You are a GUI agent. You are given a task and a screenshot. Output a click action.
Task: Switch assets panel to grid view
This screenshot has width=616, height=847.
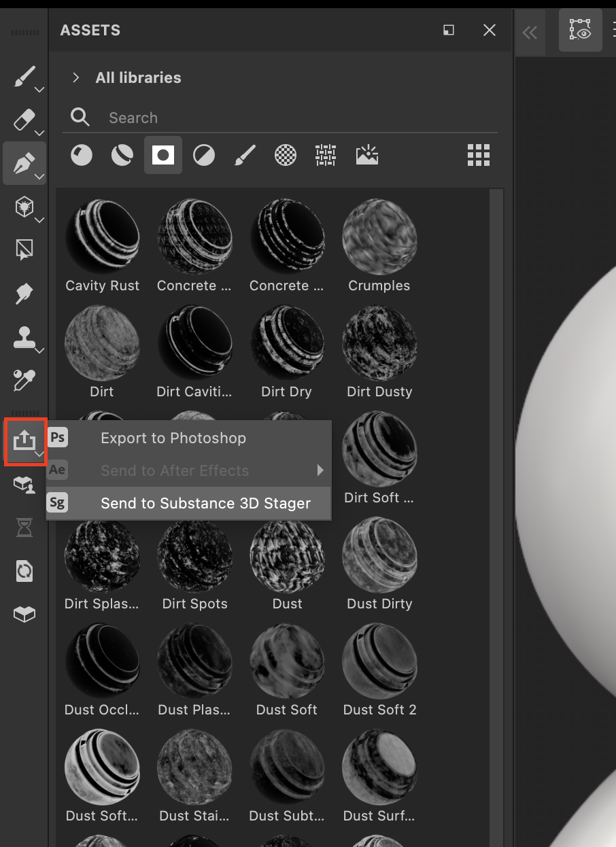coord(478,155)
